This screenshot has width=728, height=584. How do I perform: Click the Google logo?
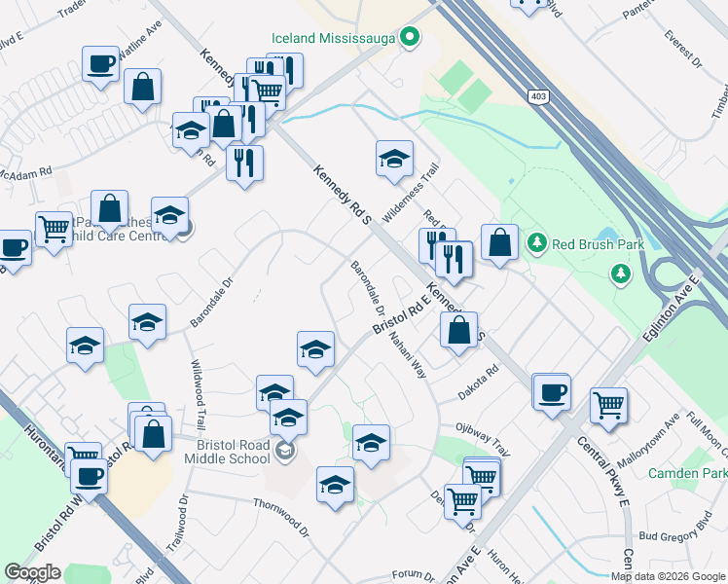click(x=33, y=572)
